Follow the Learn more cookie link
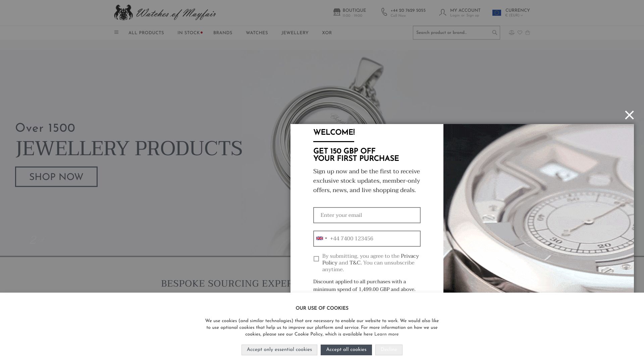The image size is (644, 362). point(386,334)
